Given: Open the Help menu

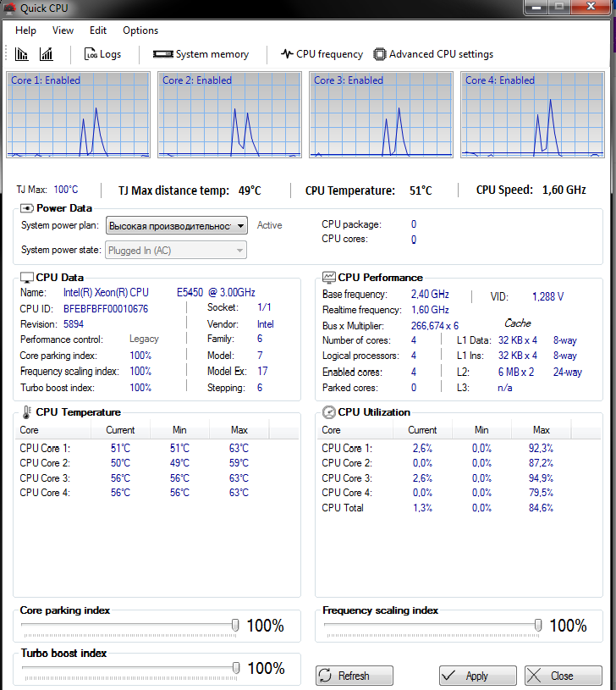Looking at the screenshot, I should point(25,30).
